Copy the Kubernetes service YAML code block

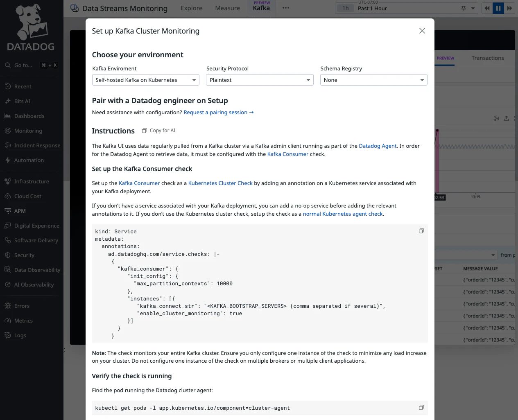click(x=421, y=231)
